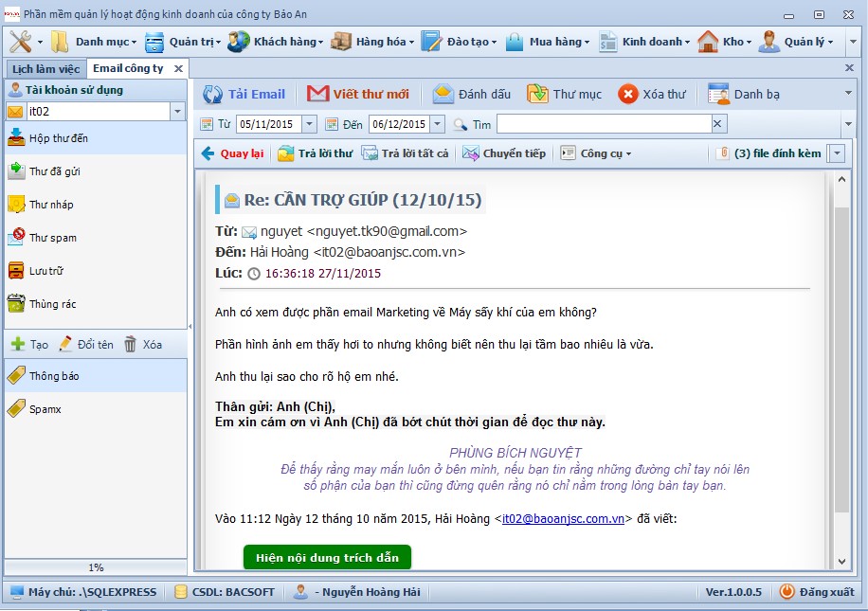The image size is (868, 611).
Task: Open the file đính kèm attachments dropdown
Action: 836,153
